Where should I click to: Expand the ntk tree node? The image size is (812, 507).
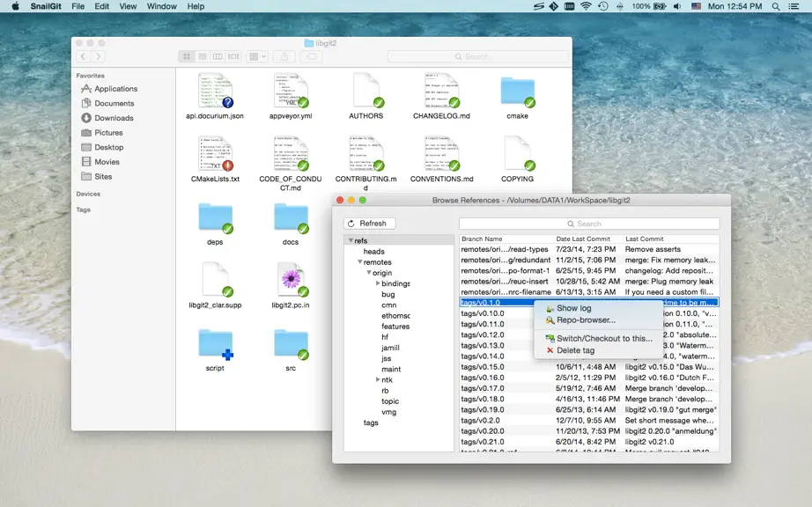click(378, 379)
